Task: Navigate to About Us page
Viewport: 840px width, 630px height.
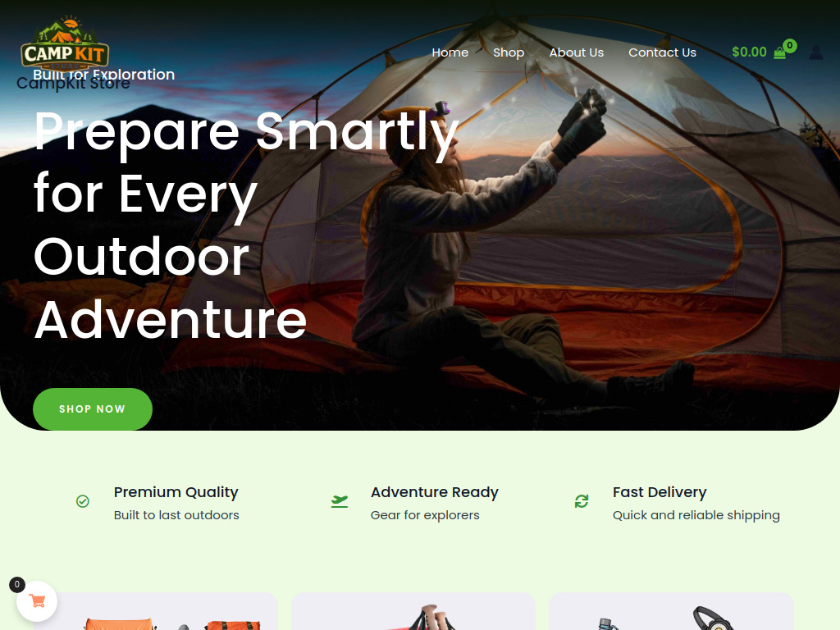Action: (x=576, y=52)
